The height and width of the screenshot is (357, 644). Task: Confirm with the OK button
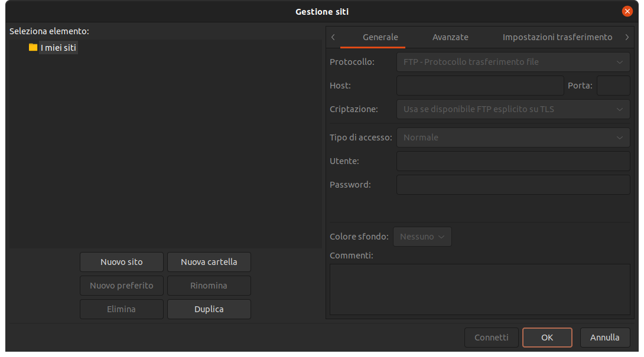(x=547, y=337)
